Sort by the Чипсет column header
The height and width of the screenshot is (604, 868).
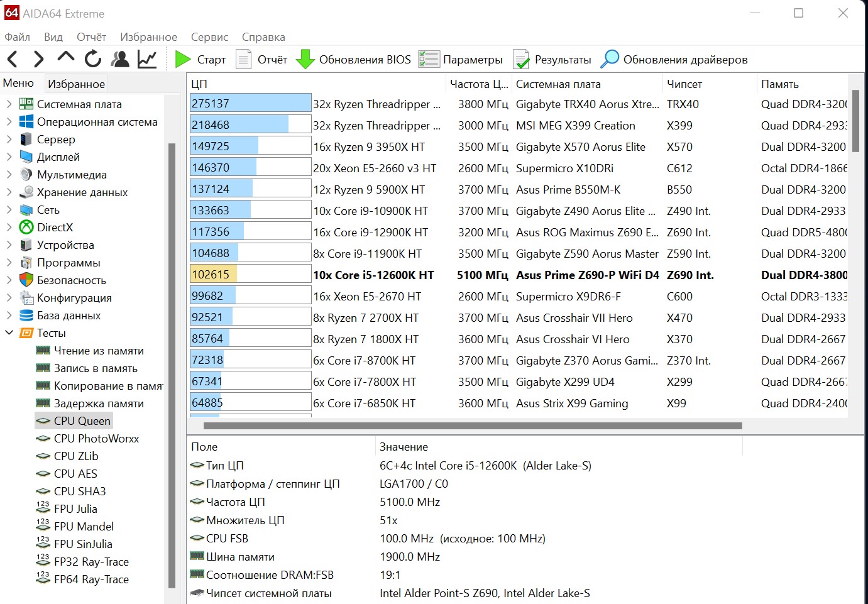[710, 84]
